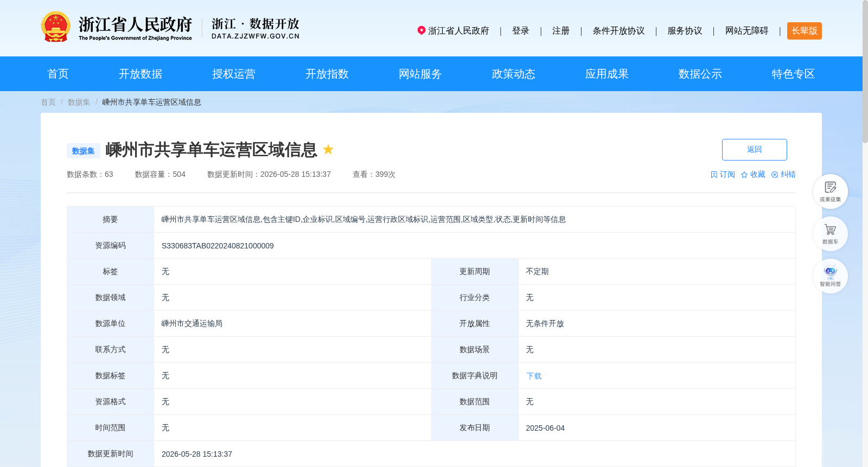Click the 纠错 error report icon
868x467 pixels.
(775, 175)
